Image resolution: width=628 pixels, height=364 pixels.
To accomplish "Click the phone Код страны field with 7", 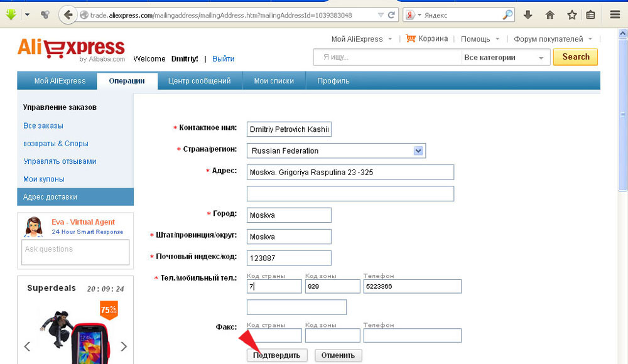I will tap(274, 286).
